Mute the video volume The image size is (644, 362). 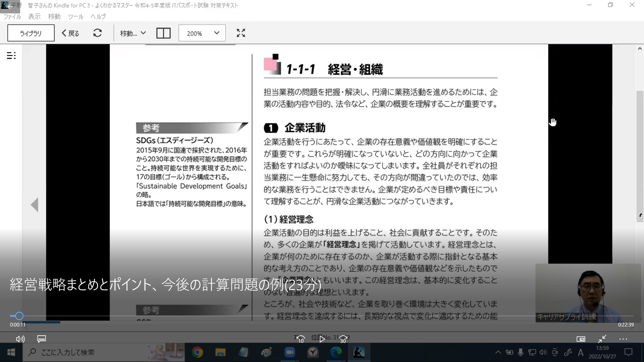coord(20,339)
